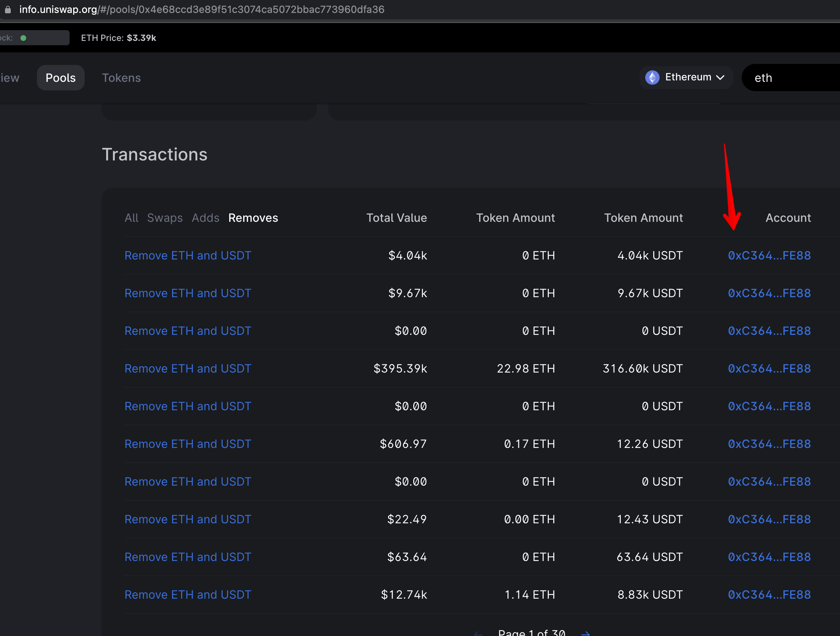
Task: Open the $395.39k Remove ETH and USDT transaction
Action: [188, 368]
